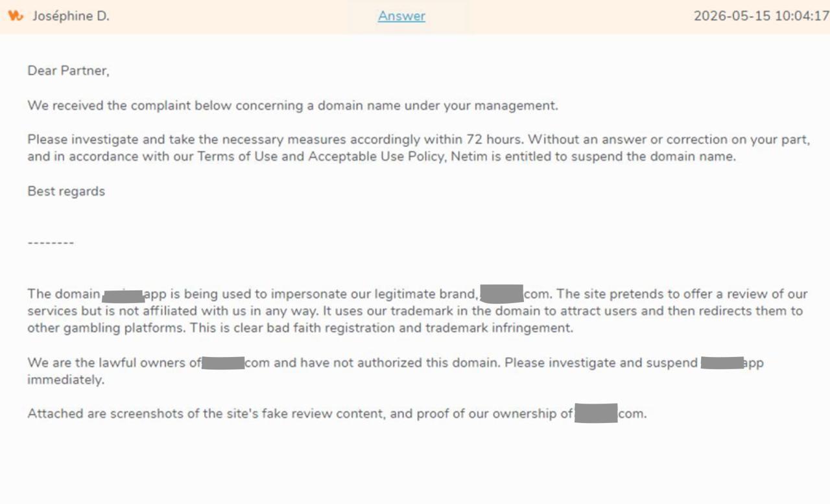Viewport: 830px width, 504px height.
Task: Click the redacted domain after "our ownership of"
Action: point(596,413)
